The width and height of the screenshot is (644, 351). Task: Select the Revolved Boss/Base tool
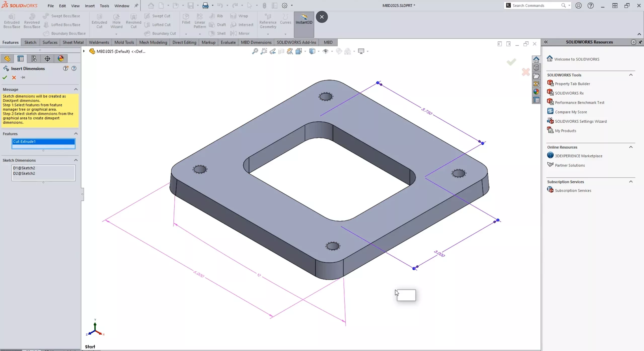click(x=32, y=21)
